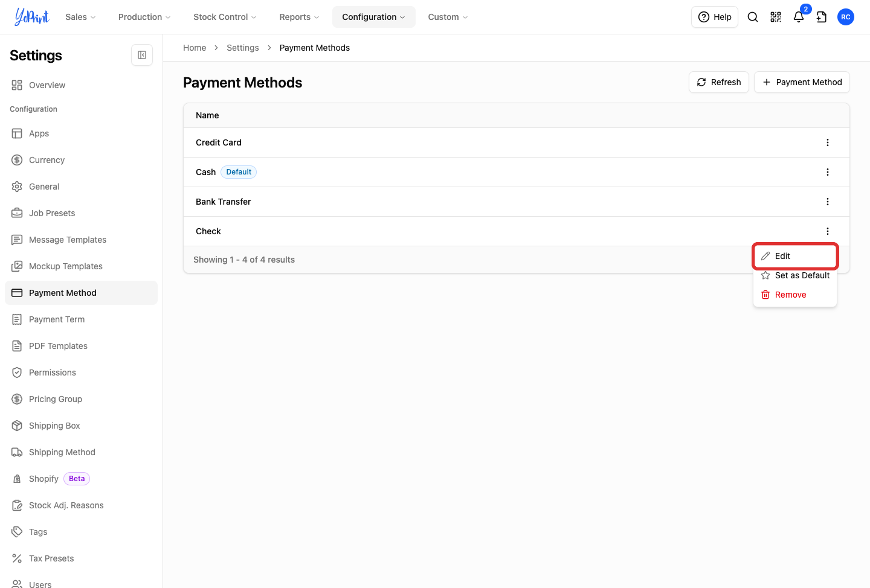Expand the Production menu
This screenshot has width=870, height=588.
click(x=144, y=17)
